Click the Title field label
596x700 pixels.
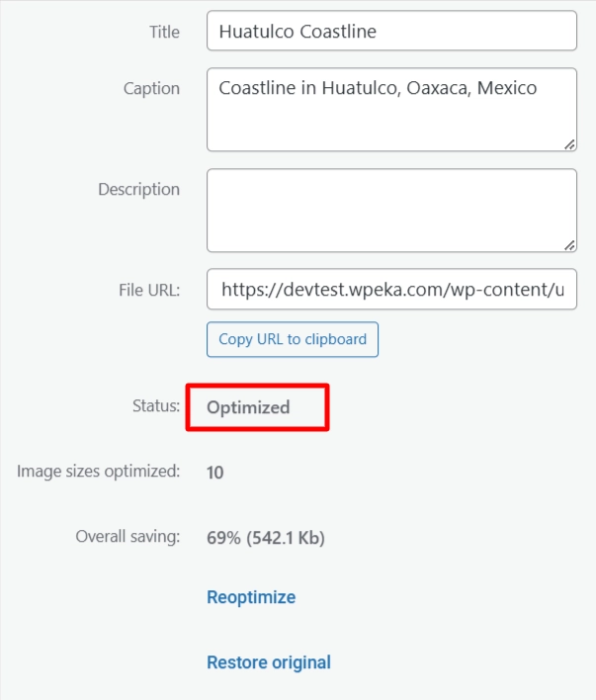(164, 33)
